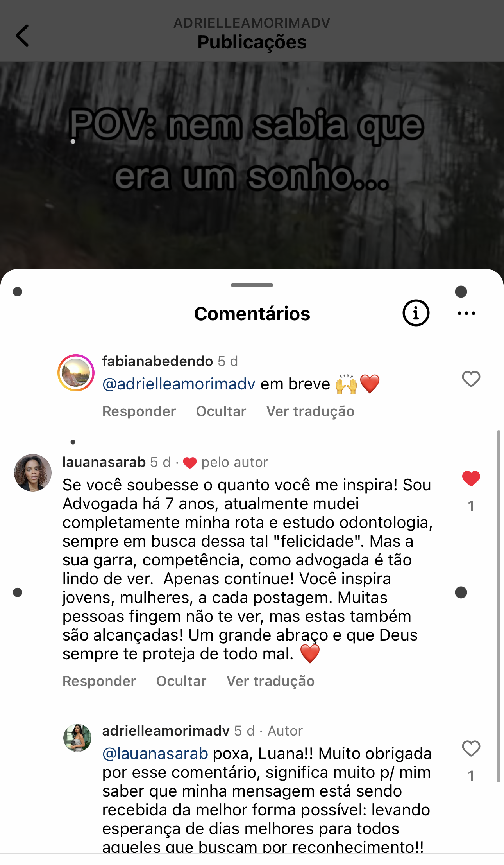This screenshot has width=504, height=865.
Task: Open the @lauanasarab mention link
Action: click(x=155, y=754)
